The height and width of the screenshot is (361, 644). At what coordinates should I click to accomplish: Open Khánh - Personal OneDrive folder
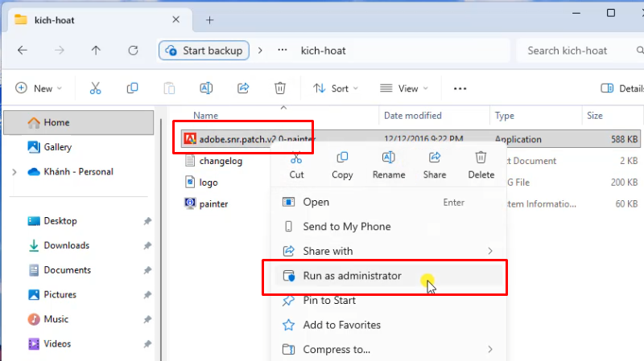click(78, 172)
